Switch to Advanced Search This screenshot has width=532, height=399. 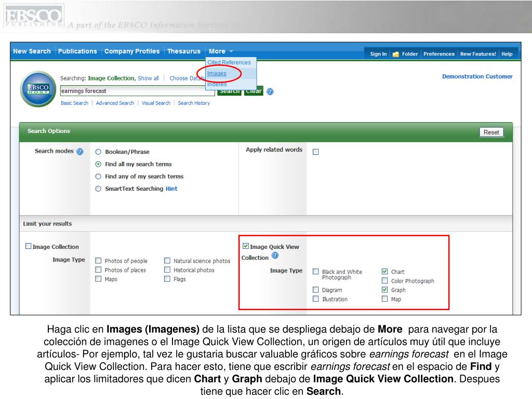[x=115, y=103]
